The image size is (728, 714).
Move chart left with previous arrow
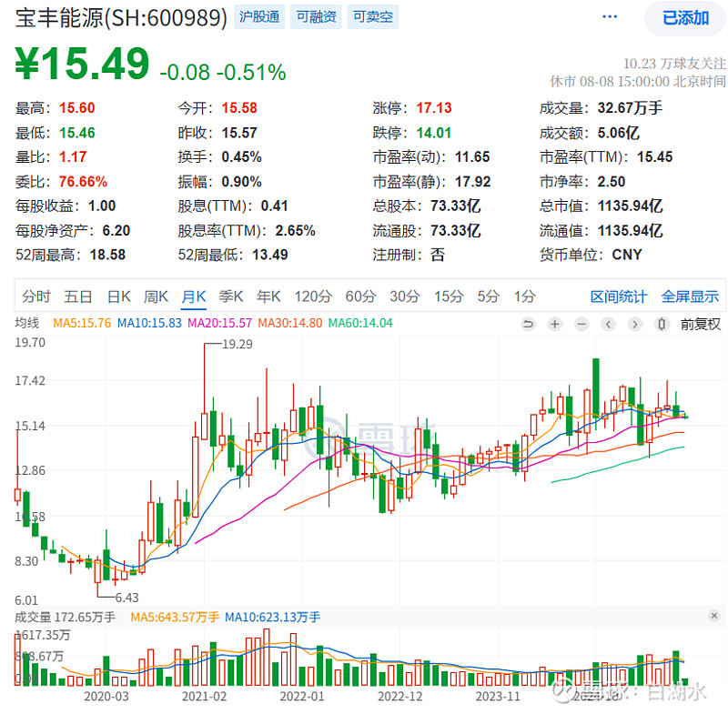point(608,324)
